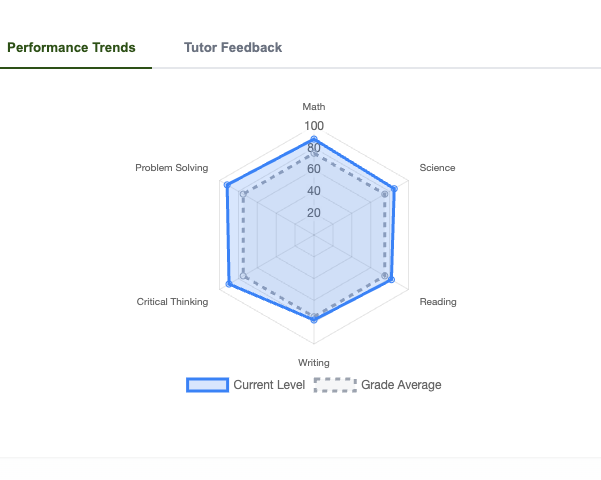This screenshot has width=601, height=480.
Task: Select the Current Level Reading data point
Action: [391, 279]
